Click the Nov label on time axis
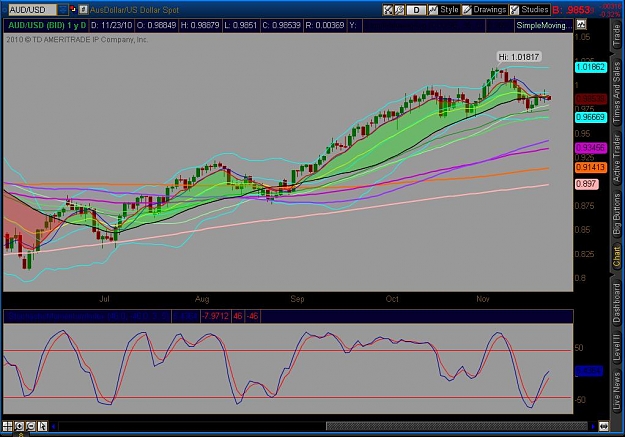This screenshot has height=437, width=625. point(483,299)
